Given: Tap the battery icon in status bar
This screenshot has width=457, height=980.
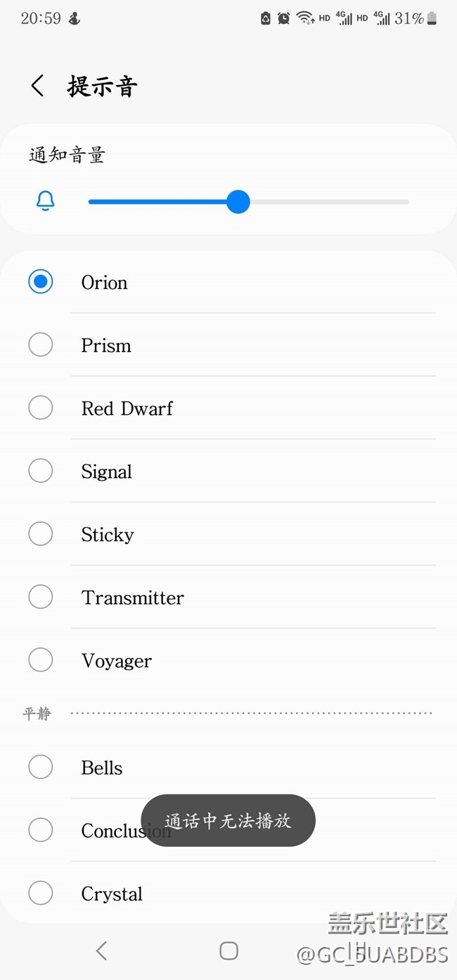Looking at the screenshot, I should 432,19.
